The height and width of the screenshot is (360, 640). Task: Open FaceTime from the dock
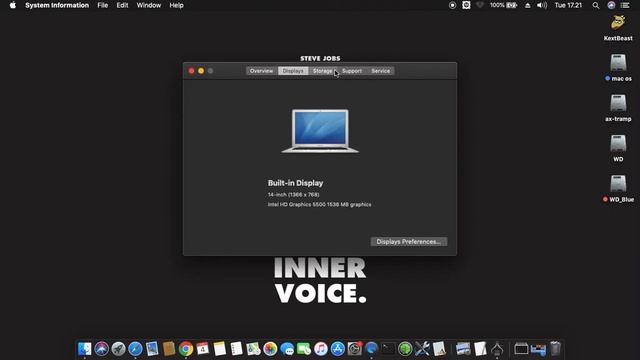(x=304, y=349)
